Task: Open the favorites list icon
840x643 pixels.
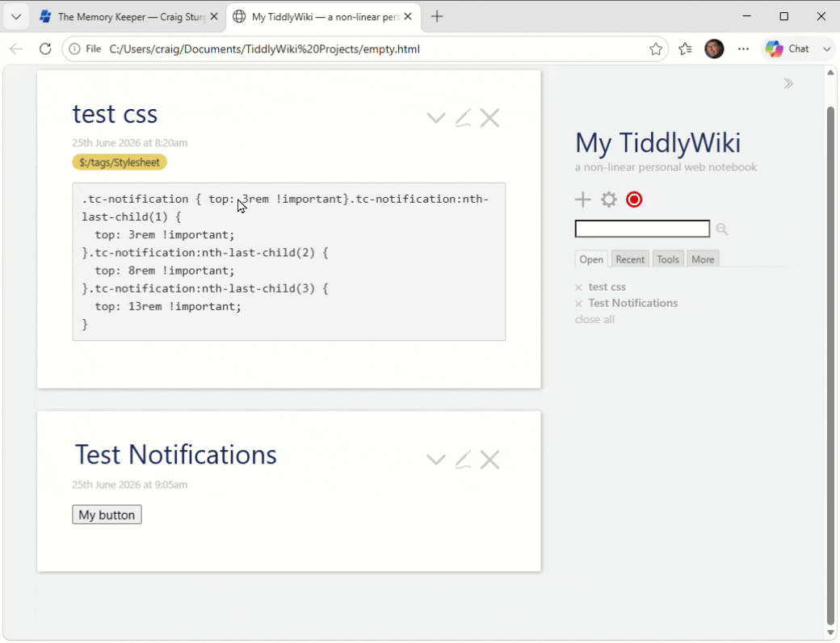Action: coord(685,49)
